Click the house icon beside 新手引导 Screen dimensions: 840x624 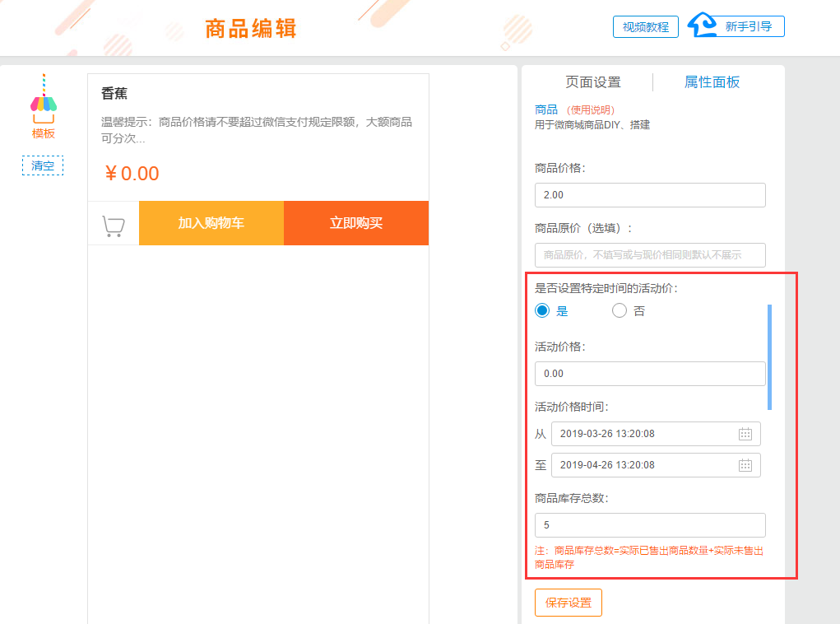point(702,25)
